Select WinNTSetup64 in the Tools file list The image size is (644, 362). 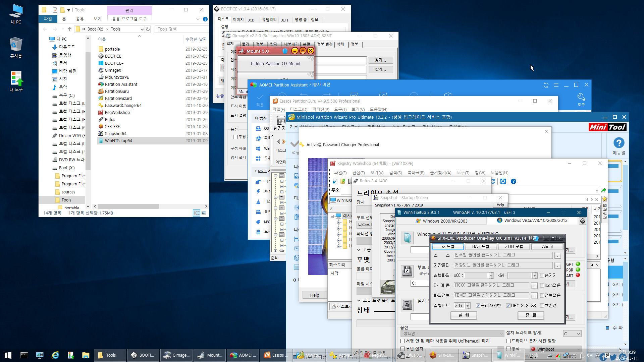pos(153,141)
